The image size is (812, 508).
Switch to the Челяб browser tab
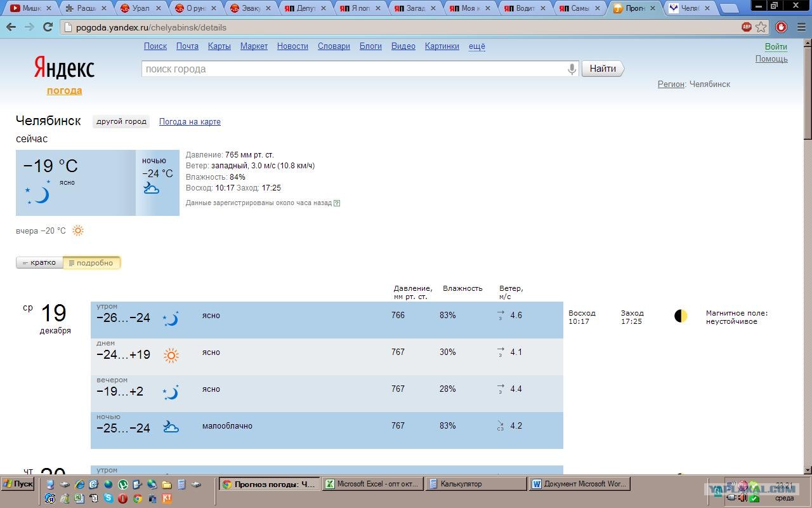tap(689, 8)
